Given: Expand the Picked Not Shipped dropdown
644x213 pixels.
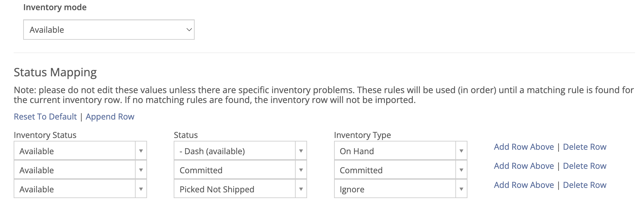Looking at the screenshot, I should (301, 189).
